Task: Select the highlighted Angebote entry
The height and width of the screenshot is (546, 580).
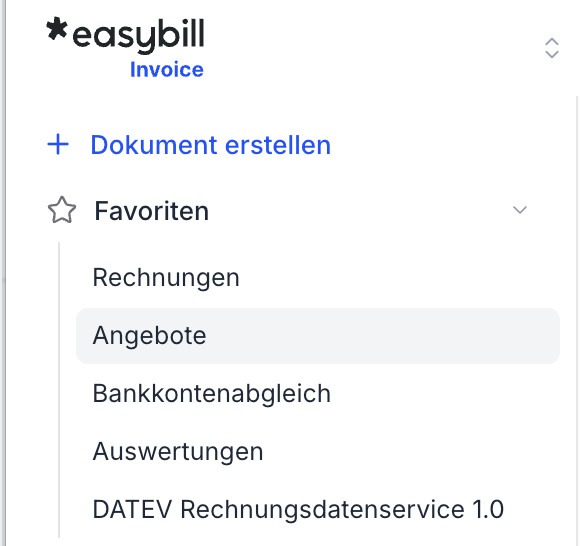Action: click(x=149, y=336)
